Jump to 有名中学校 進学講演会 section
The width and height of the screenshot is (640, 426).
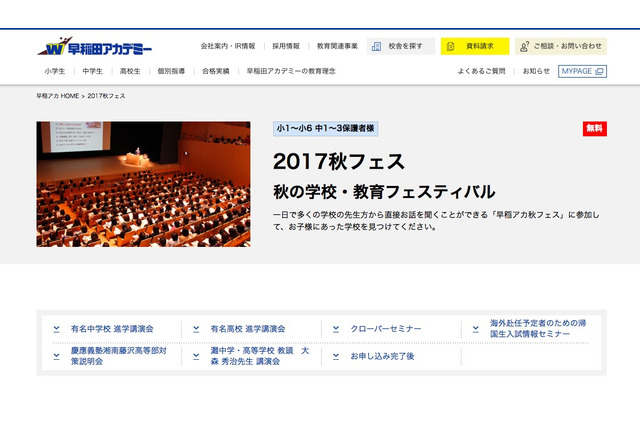pos(112,329)
